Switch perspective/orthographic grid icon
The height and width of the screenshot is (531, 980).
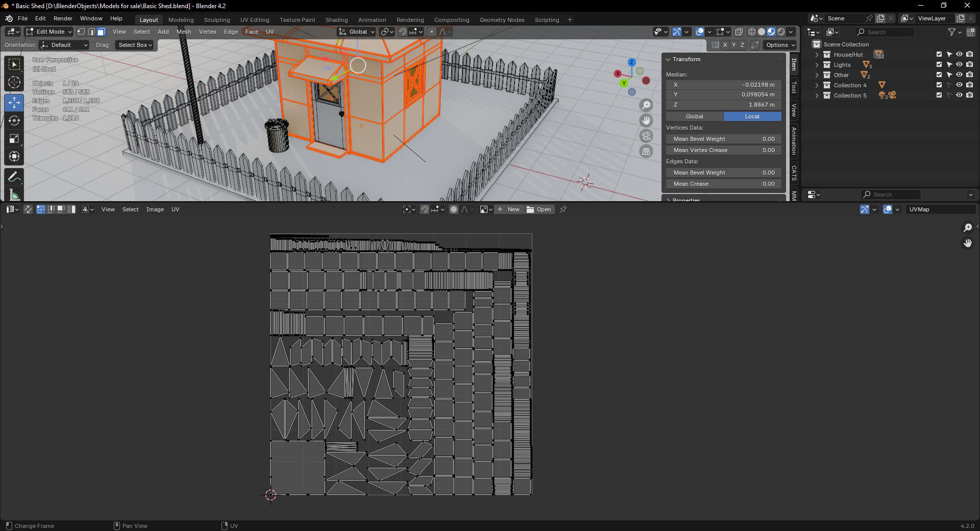click(x=646, y=151)
